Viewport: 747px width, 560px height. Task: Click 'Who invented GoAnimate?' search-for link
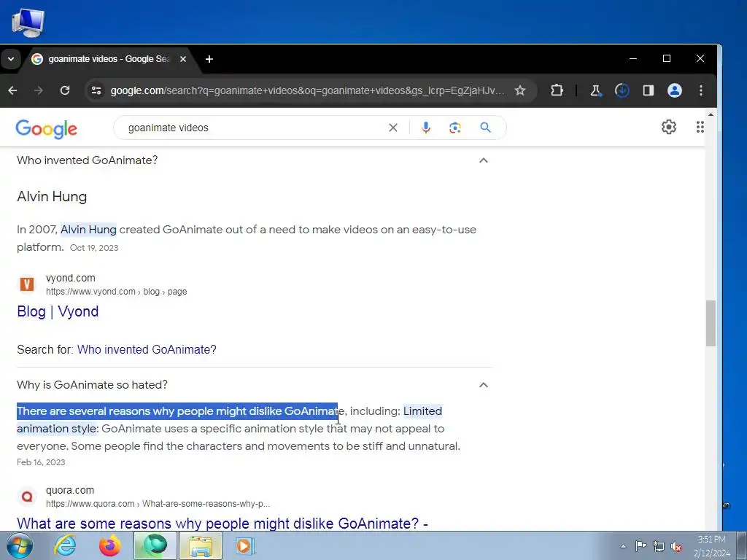pyautogui.click(x=147, y=349)
